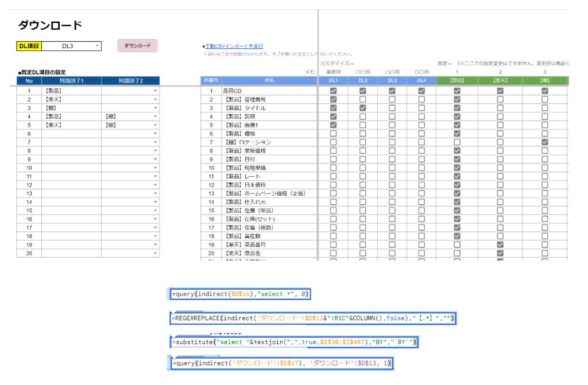Viewport: 588px width, 385px height.
Task: Uncheck DL1 checkbox for 【製品】画像1
Action: pos(333,125)
